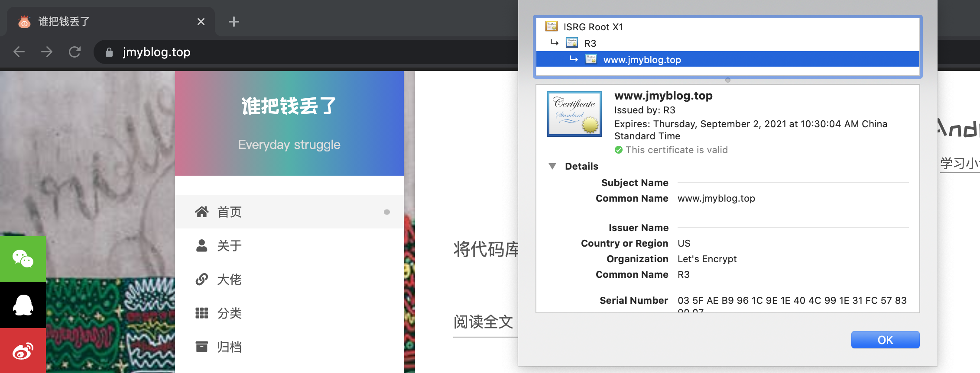
Task: Open the 归档 menu item
Action: click(x=289, y=347)
